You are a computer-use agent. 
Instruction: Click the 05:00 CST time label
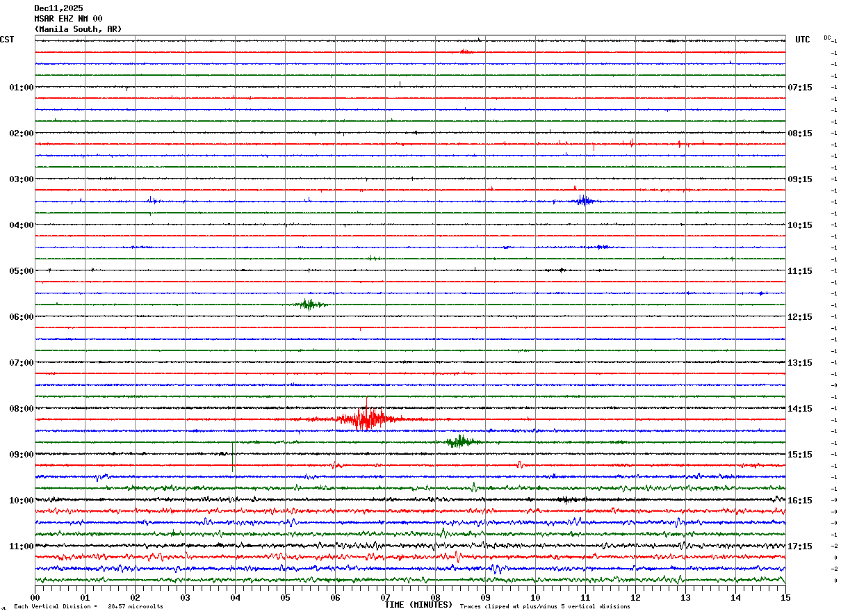21,270
